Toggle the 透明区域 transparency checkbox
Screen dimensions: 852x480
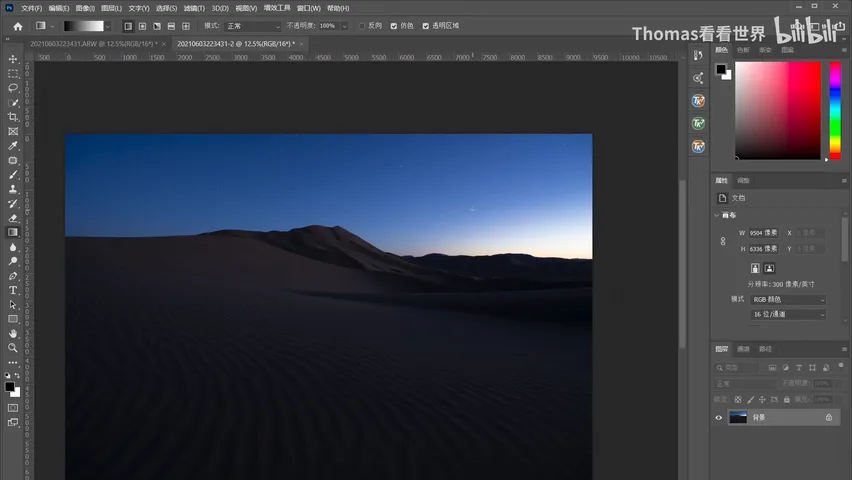tap(425, 26)
